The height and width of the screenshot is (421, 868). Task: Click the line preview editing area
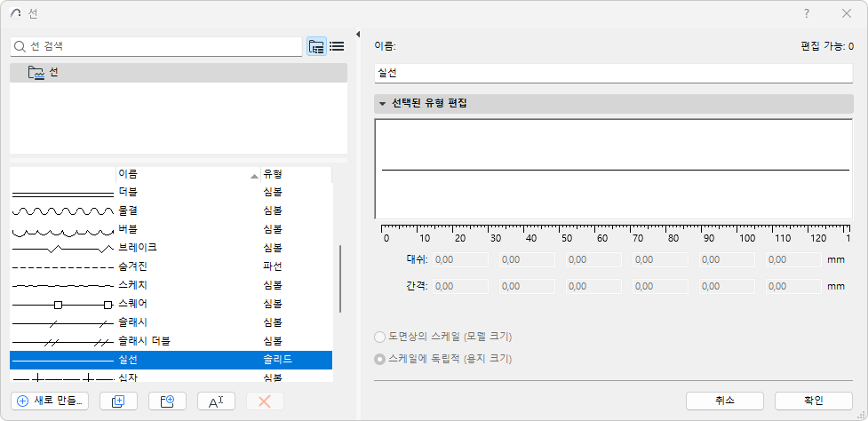coord(613,170)
